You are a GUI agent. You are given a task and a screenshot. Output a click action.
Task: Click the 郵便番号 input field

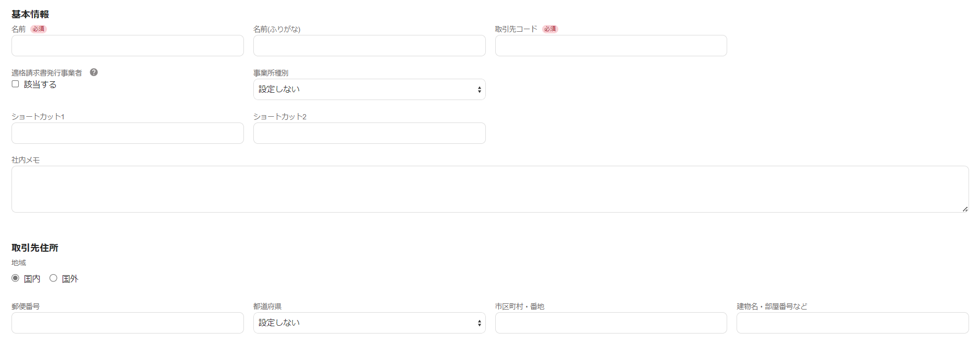click(x=128, y=323)
